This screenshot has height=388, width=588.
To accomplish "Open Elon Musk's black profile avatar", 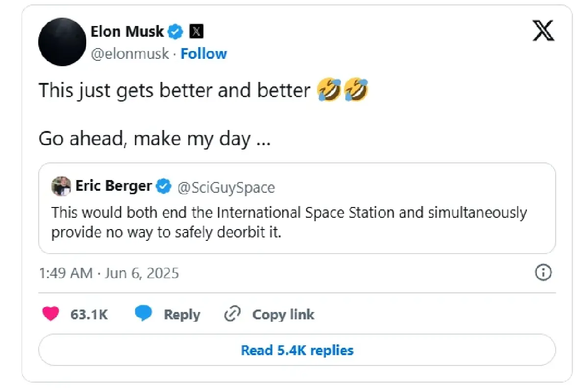I will pos(62,42).
